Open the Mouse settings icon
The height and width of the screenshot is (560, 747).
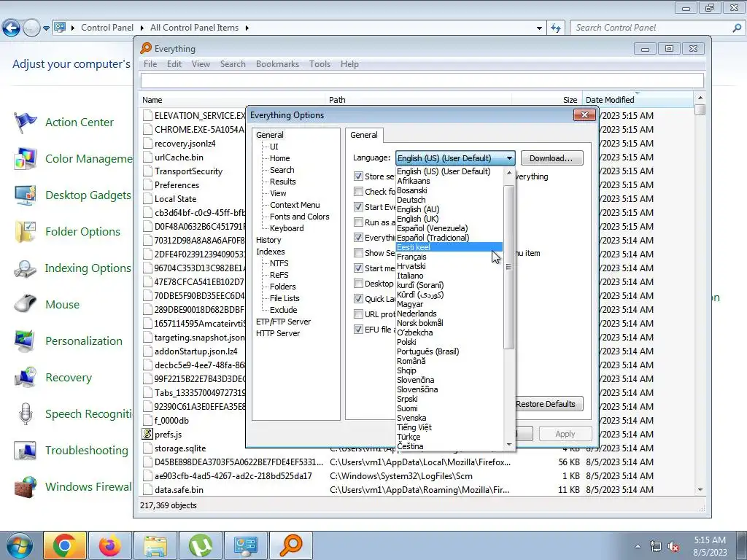point(26,304)
